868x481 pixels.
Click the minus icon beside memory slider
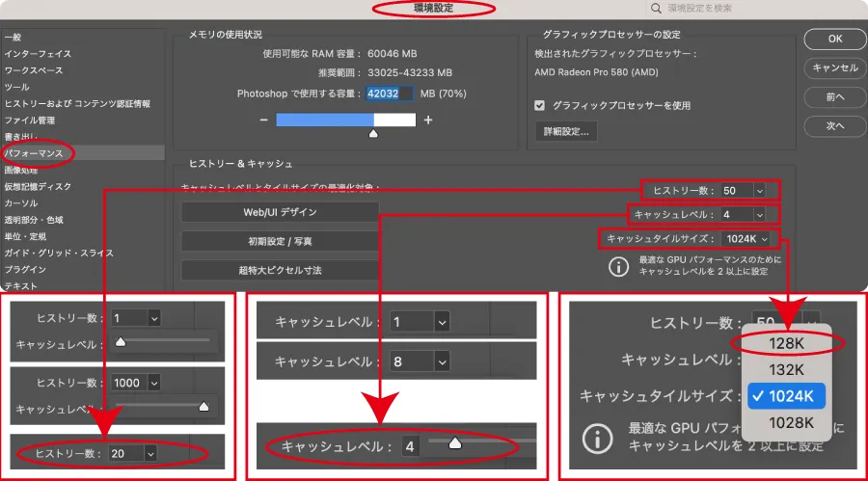point(263,120)
